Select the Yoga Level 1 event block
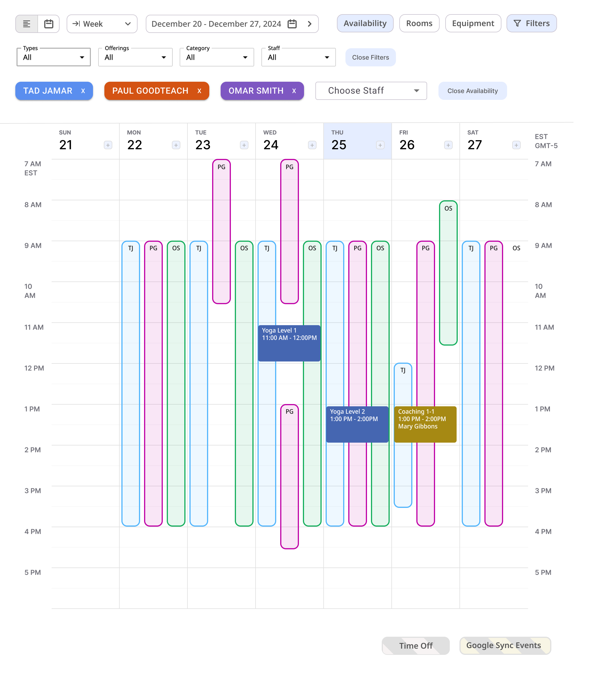This screenshot has height=677, width=616. click(x=289, y=342)
